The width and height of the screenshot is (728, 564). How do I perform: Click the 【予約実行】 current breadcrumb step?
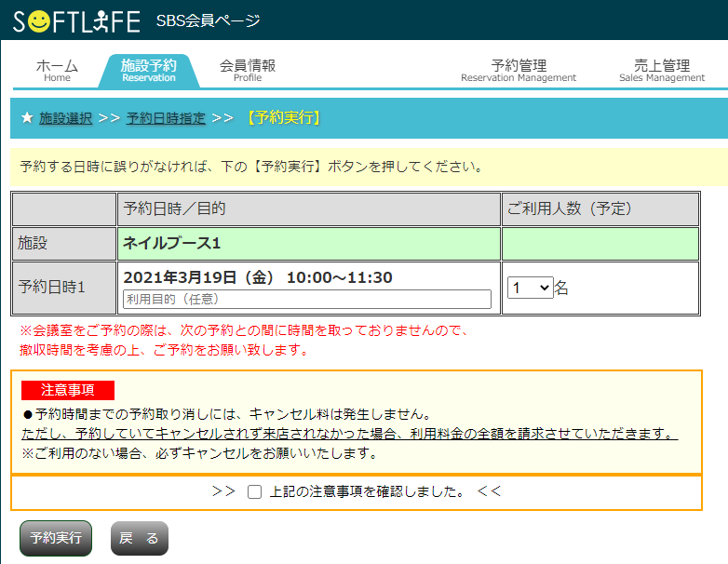[x=283, y=118]
